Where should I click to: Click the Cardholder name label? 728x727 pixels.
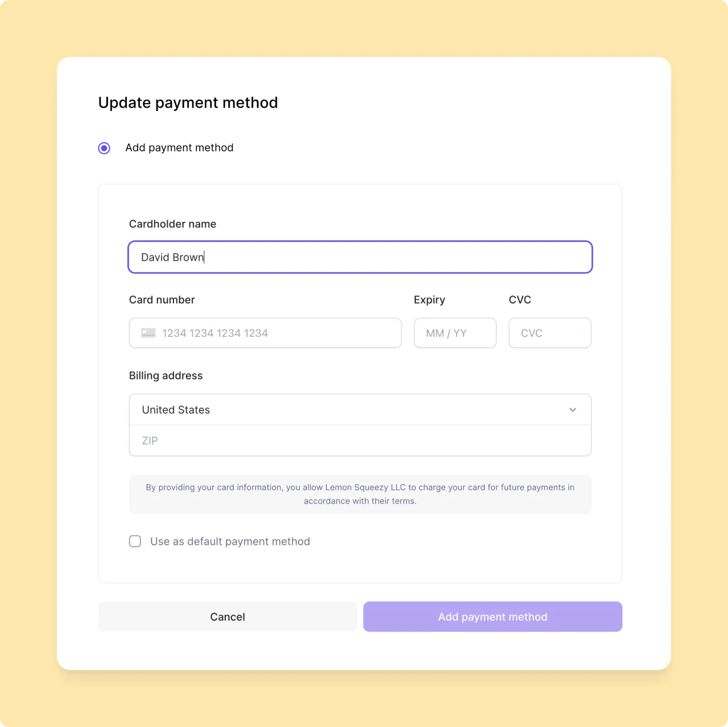[x=172, y=224]
